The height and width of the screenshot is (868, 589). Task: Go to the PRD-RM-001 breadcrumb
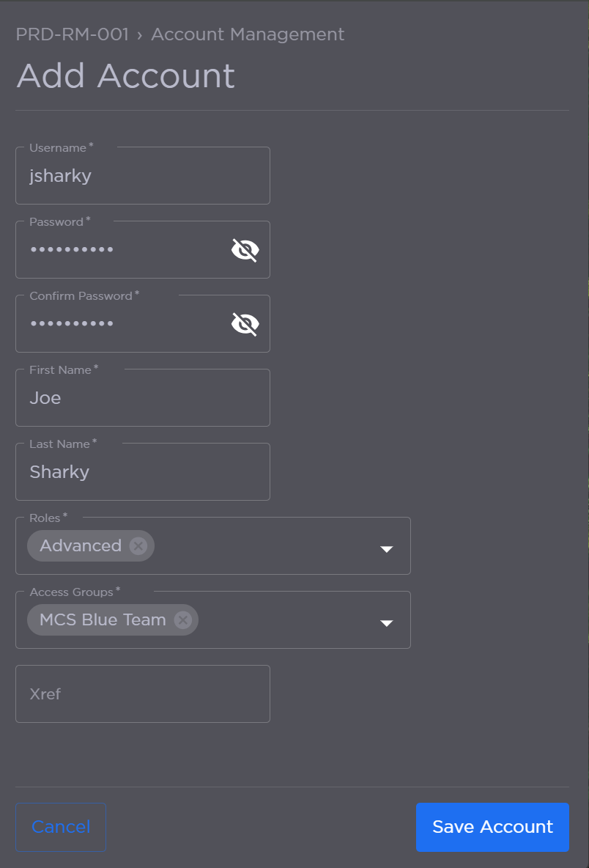(72, 34)
